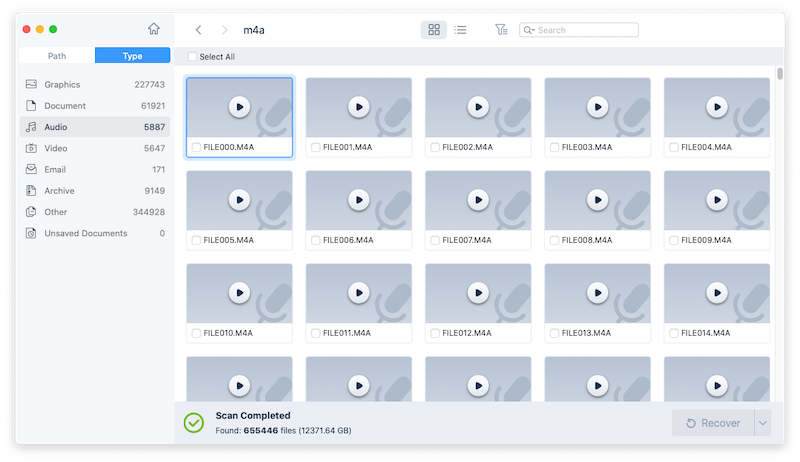This screenshot has width=800, height=462.
Task: Select the FILE006.M4A thumbnail
Action: point(359,200)
